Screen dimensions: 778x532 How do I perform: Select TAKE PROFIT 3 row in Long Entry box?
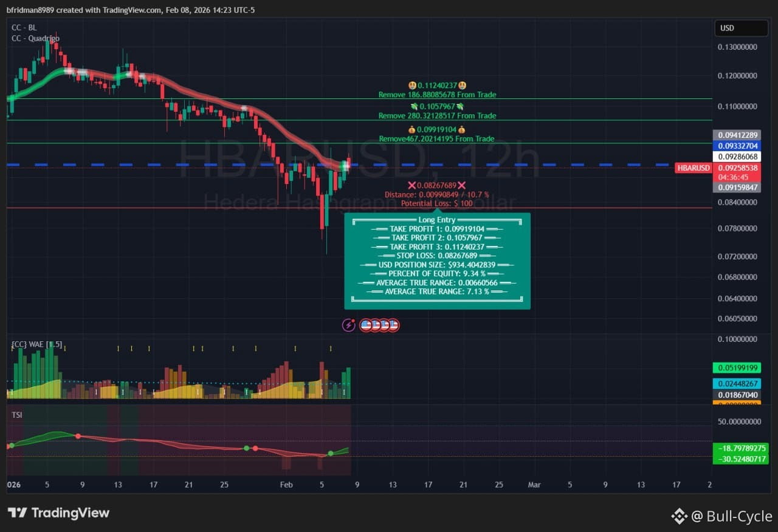(437, 247)
